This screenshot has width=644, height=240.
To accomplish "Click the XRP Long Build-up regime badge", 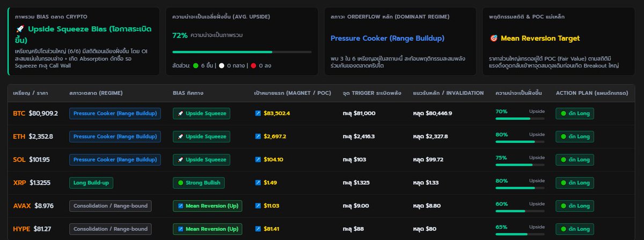I will pos(91,183).
